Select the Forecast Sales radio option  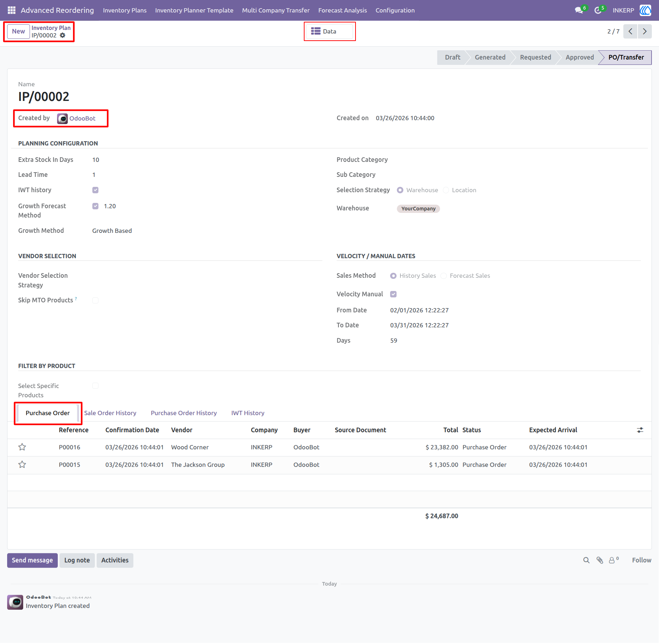(x=444, y=276)
